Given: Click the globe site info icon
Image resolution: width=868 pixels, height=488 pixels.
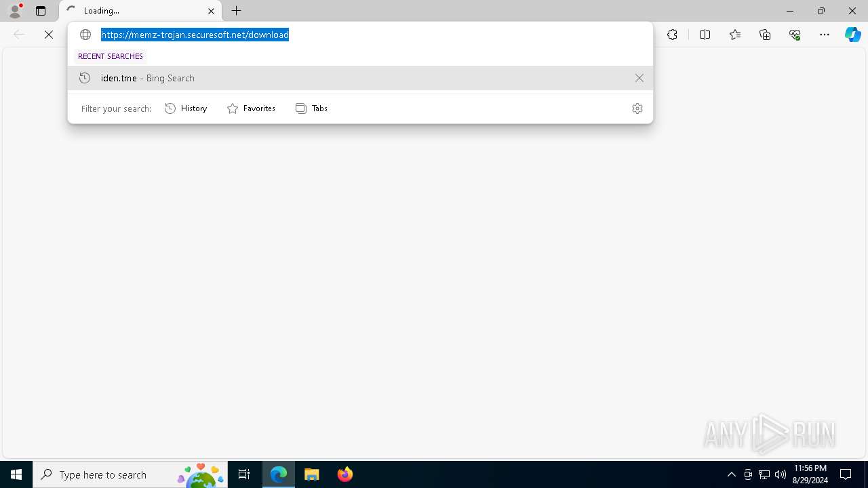Looking at the screenshot, I should [85, 35].
